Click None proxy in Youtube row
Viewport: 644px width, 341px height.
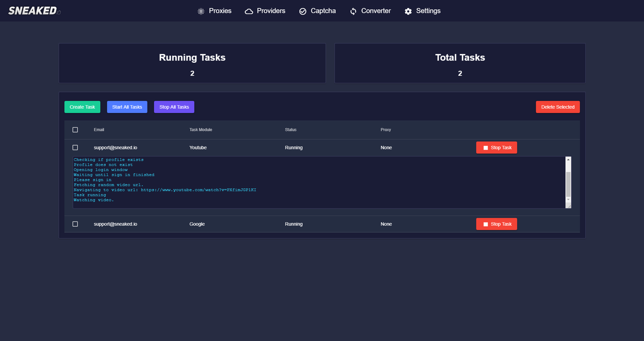pos(386,147)
